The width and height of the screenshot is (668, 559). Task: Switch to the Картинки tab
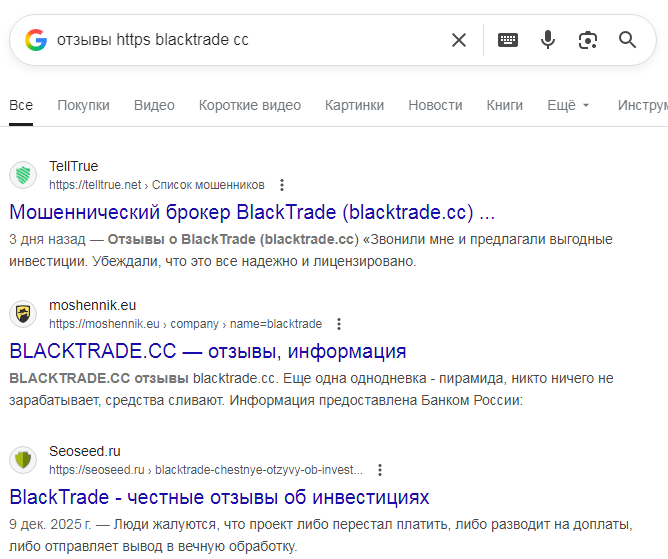pos(354,105)
